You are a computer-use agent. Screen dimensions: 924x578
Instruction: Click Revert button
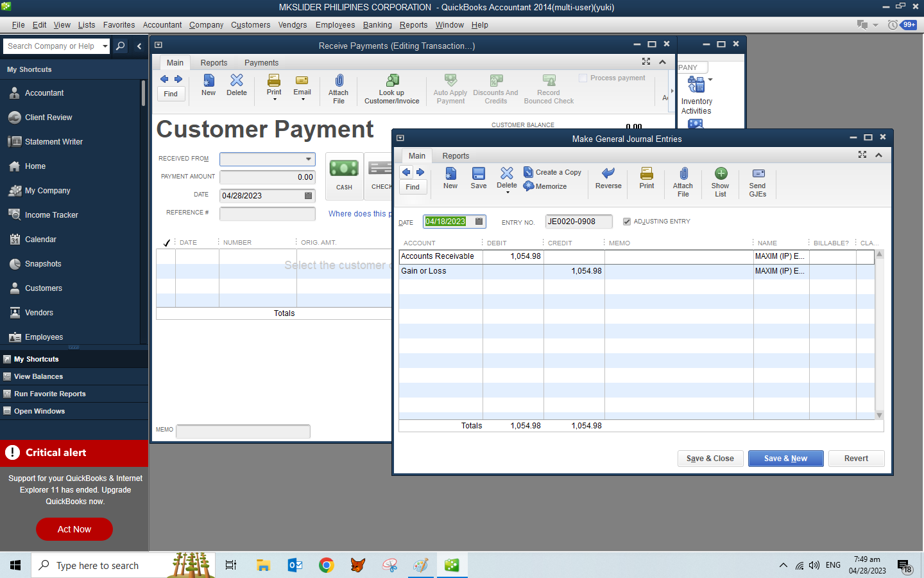(856, 459)
